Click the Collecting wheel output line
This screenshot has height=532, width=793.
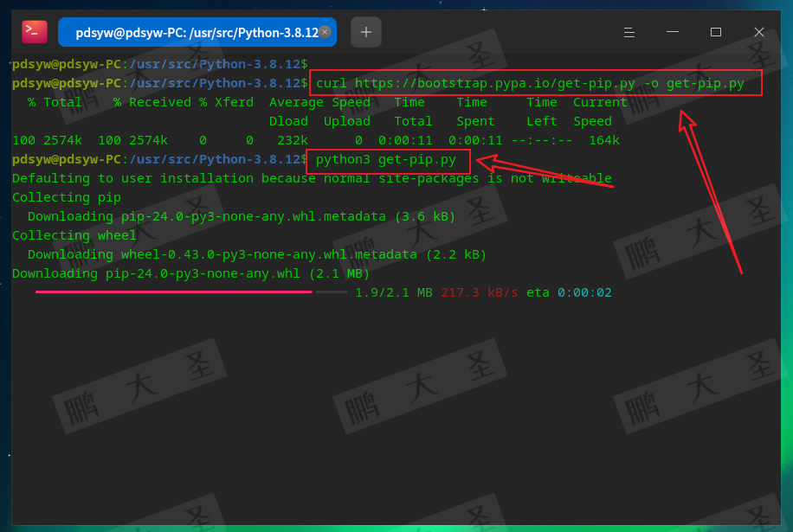pos(74,234)
